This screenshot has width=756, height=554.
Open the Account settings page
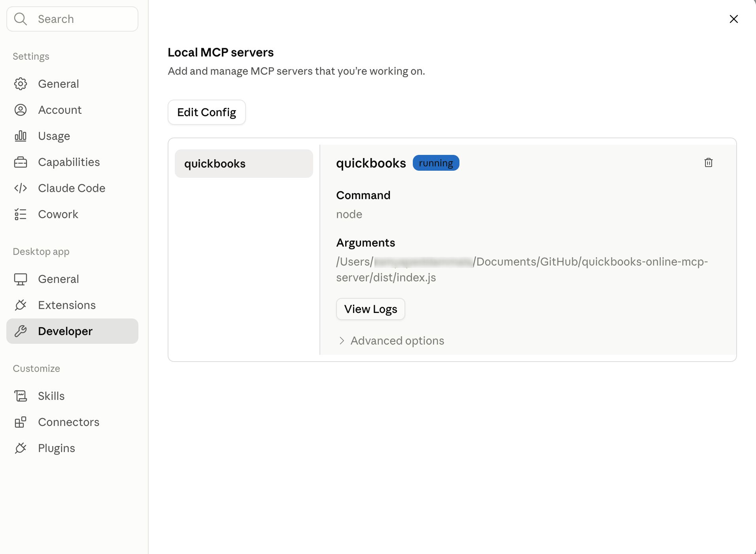[x=72, y=110]
